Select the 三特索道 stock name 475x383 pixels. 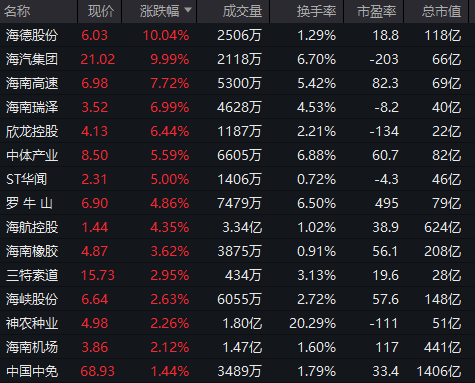click(32, 275)
